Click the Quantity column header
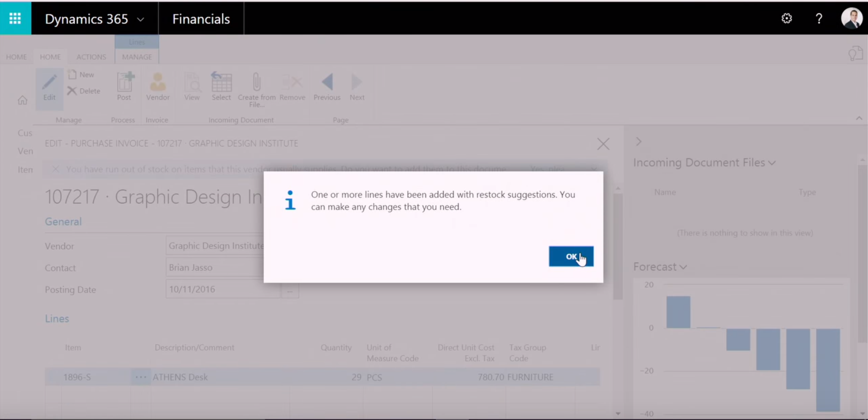Screen dimensions: 868x420 click(336, 348)
